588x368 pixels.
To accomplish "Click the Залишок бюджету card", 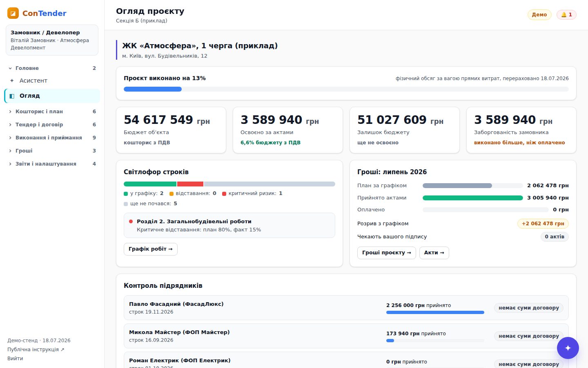I will (405, 130).
